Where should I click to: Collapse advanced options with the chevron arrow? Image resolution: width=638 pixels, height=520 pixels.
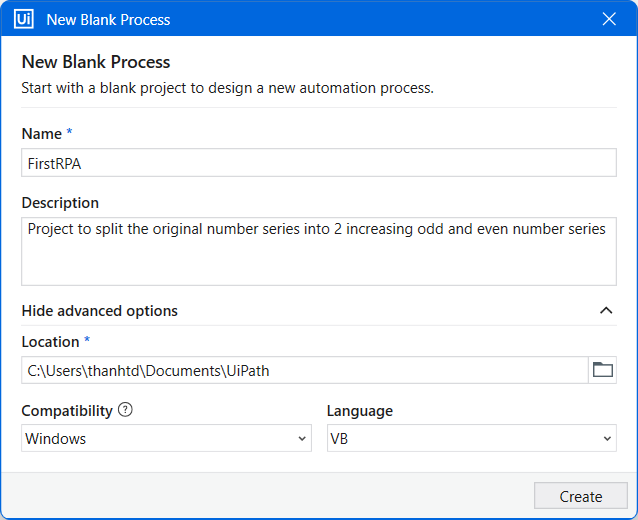coord(606,310)
